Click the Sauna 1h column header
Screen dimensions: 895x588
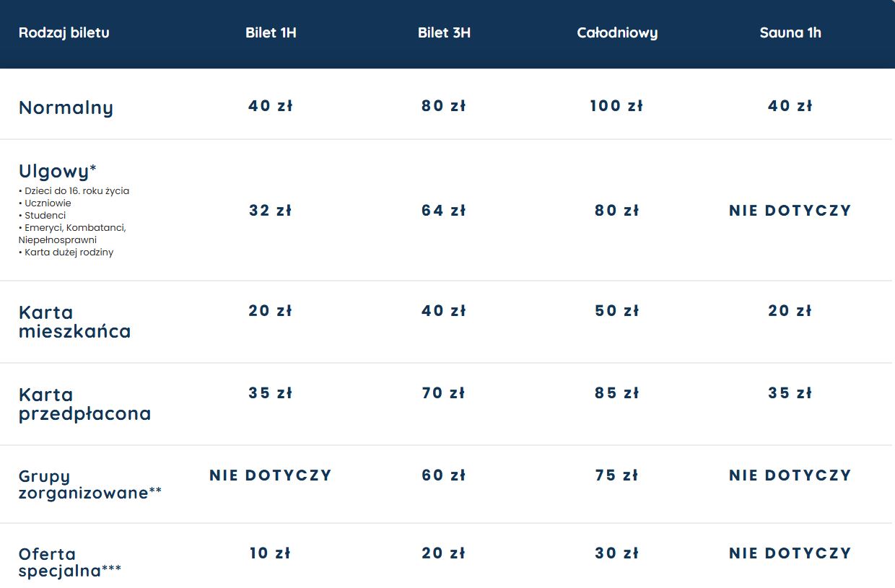(x=790, y=33)
